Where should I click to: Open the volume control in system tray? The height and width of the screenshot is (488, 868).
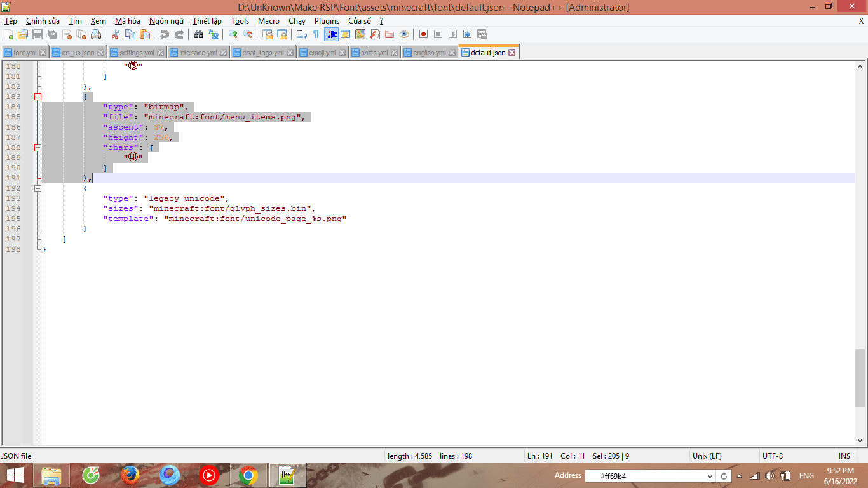coord(770,476)
